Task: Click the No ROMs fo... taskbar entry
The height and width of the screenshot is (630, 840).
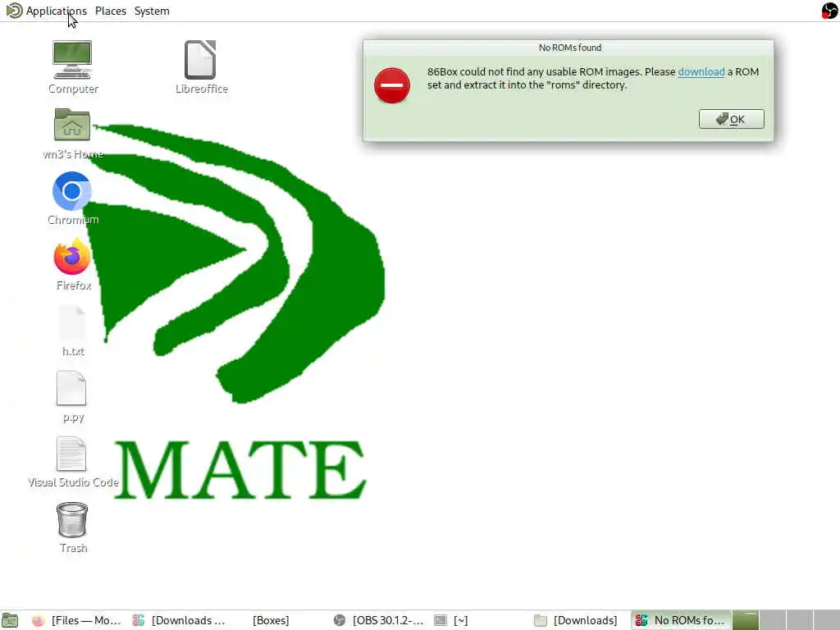Action: point(681,620)
